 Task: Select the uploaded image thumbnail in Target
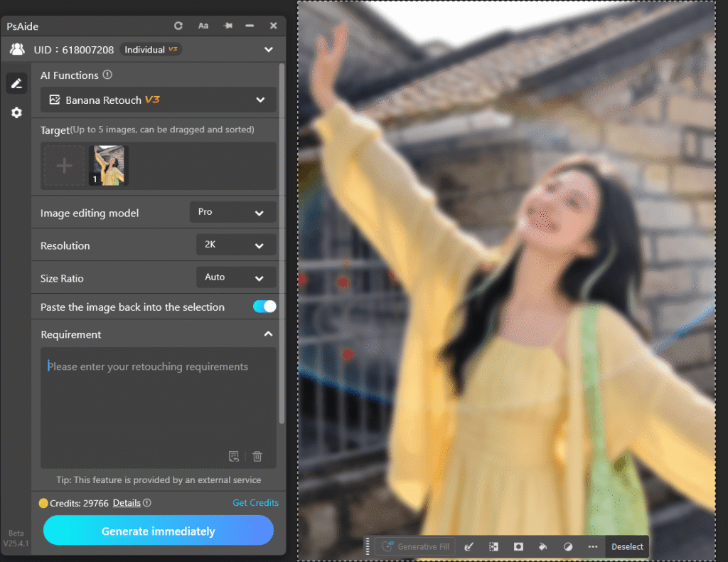107,164
